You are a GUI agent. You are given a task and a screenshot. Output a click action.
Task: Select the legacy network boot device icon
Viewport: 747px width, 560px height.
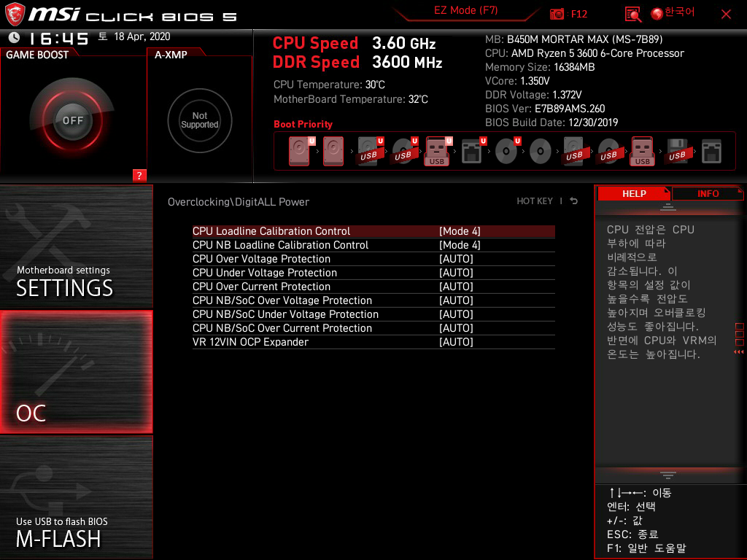point(712,152)
